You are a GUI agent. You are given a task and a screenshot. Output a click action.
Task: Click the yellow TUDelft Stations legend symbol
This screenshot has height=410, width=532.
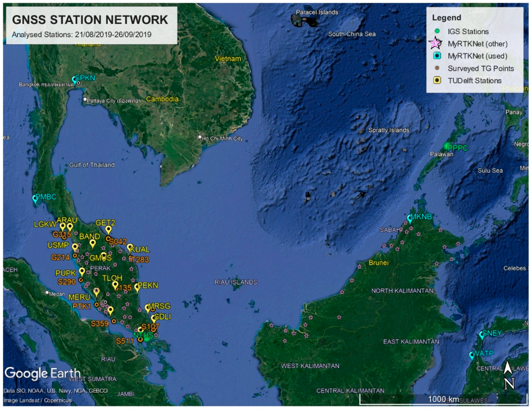pos(437,80)
